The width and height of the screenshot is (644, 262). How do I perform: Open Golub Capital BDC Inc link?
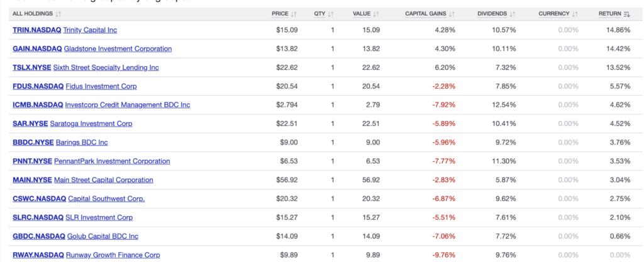click(103, 236)
